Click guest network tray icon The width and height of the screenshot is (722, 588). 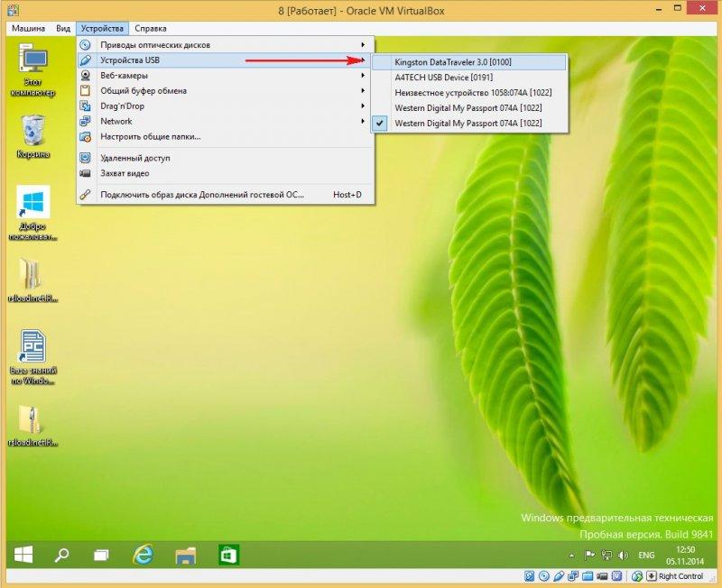click(x=606, y=556)
